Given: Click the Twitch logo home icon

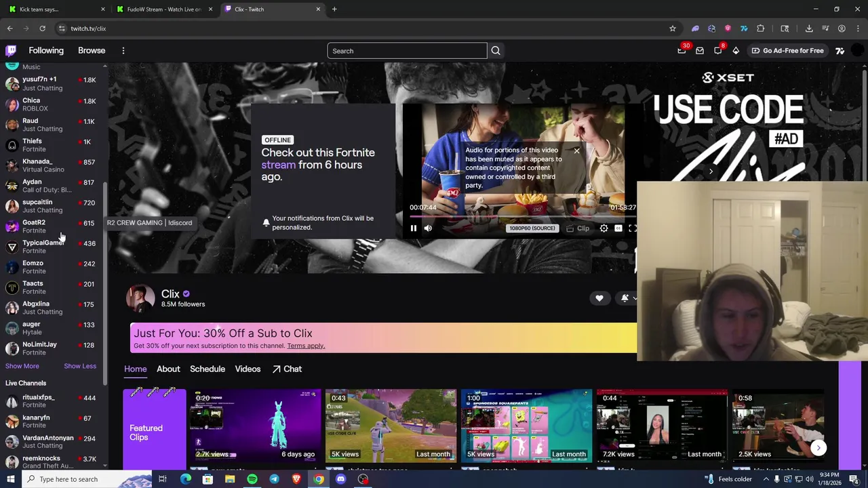Looking at the screenshot, I should [x=11, y=51].
